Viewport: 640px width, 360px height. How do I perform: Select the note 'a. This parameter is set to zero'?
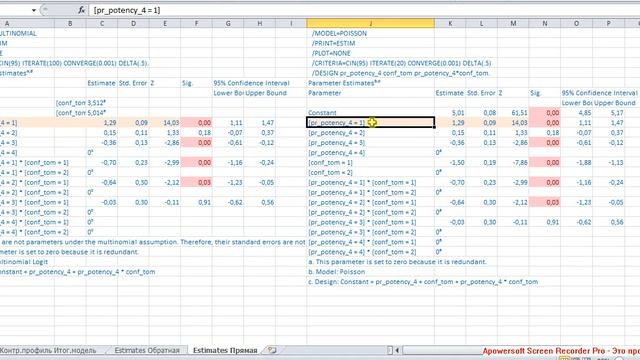click(x=397, y=262)
